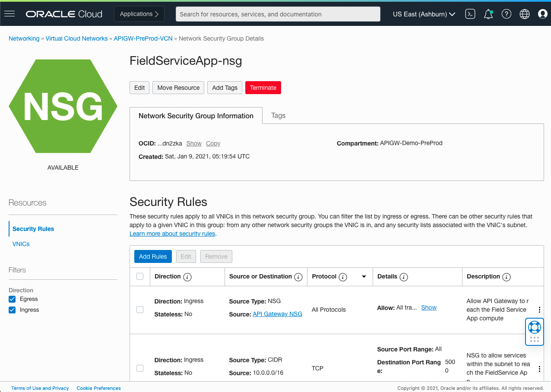The image size is (551, 392).
Task: Open the help question mark menu
Action: click(506, 13)
